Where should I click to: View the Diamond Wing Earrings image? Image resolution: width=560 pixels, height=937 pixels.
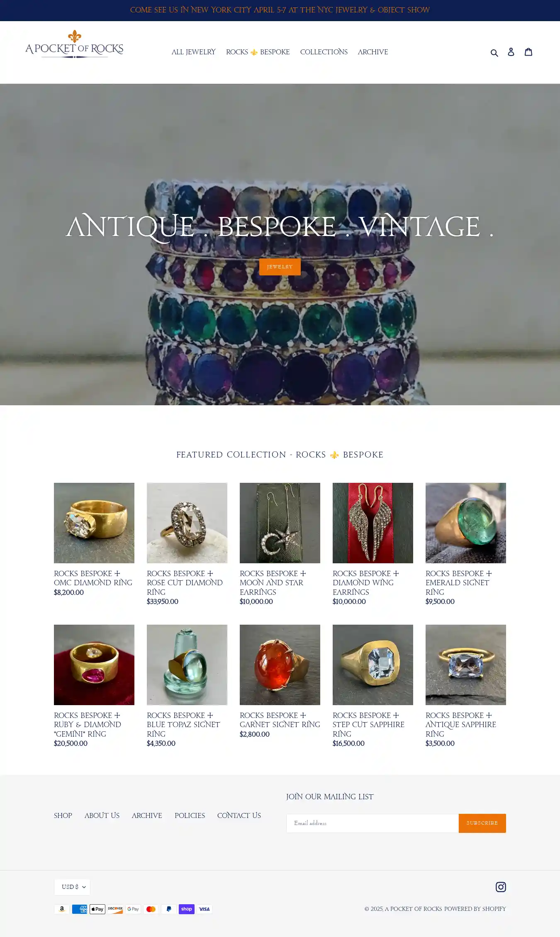click(x=373, y=523)
